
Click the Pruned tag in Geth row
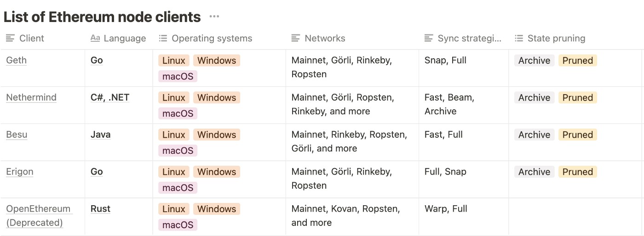click(x=577, y=61)
